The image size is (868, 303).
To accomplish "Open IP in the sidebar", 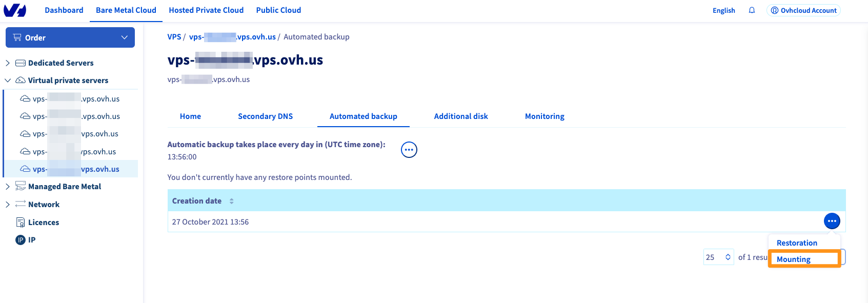I will point(32,240).
